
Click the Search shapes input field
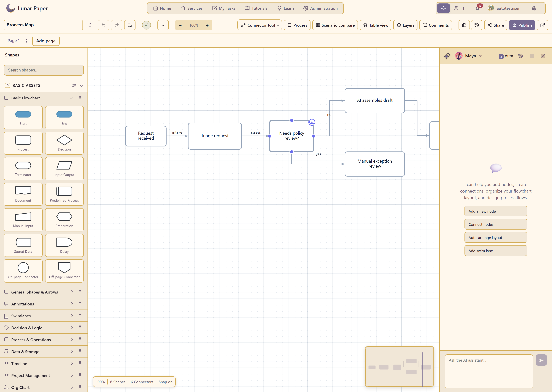coord(44,70)
